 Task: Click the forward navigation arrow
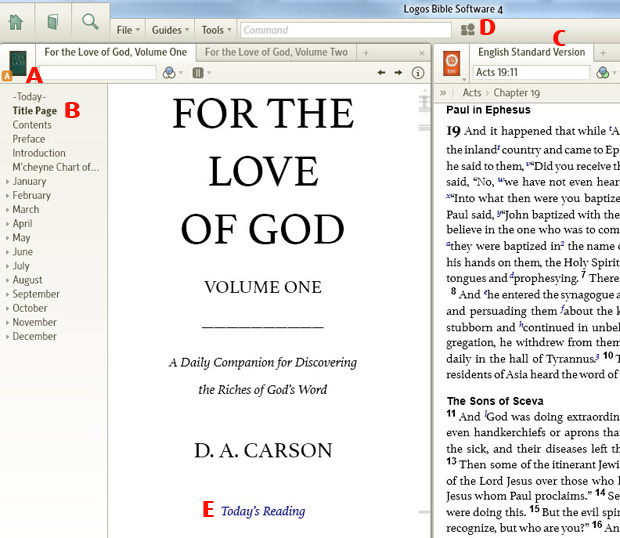pos(397,73)
